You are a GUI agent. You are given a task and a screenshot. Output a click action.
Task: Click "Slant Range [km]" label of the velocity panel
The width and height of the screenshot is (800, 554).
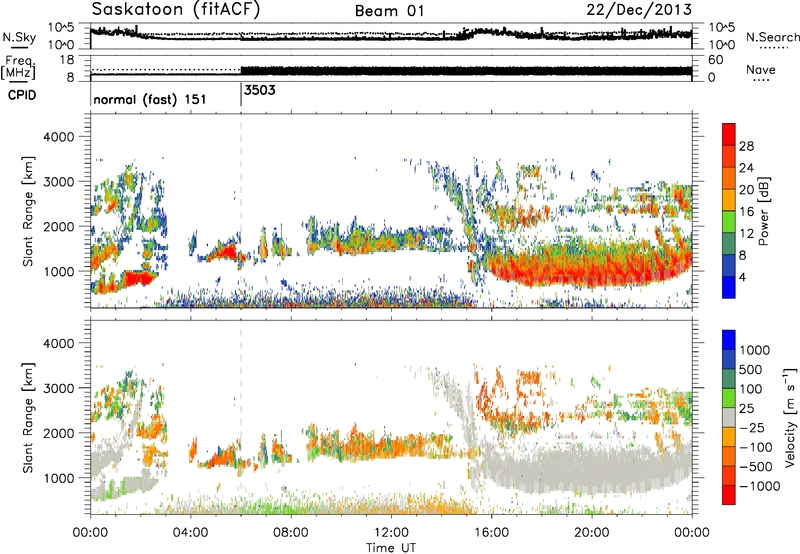(28, 417)
